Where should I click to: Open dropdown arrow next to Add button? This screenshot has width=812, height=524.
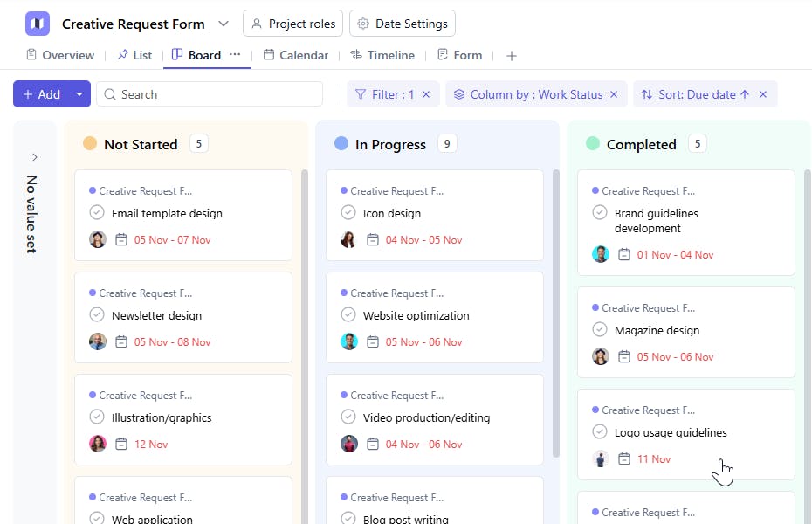79,94
